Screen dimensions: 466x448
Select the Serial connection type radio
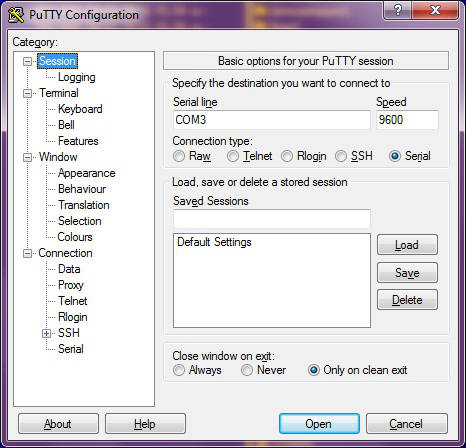pos(395,156)
